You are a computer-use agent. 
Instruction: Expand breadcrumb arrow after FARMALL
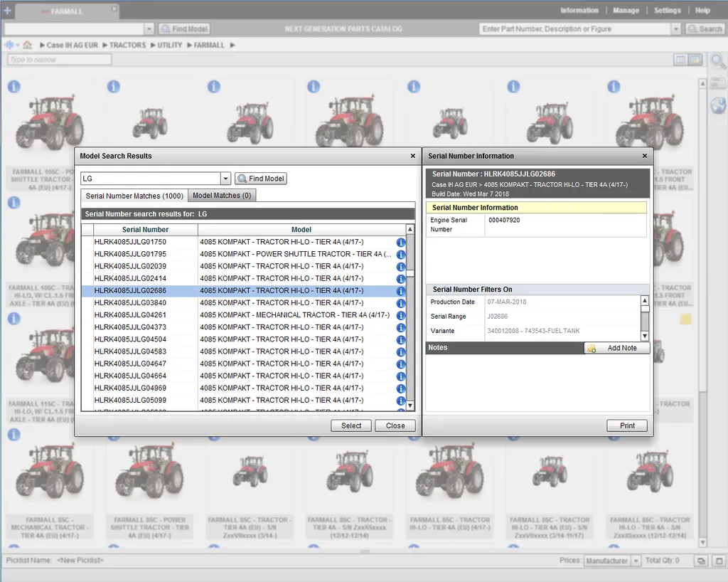click(232, 45)
